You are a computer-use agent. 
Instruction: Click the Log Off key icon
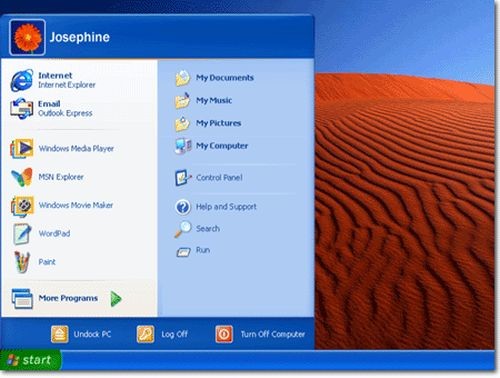point(145,334)
